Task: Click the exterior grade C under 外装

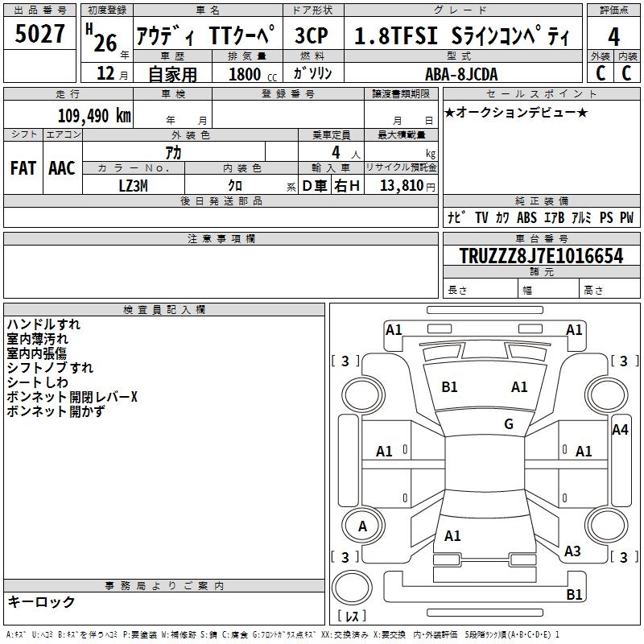Action: click(x=600, y=72)
